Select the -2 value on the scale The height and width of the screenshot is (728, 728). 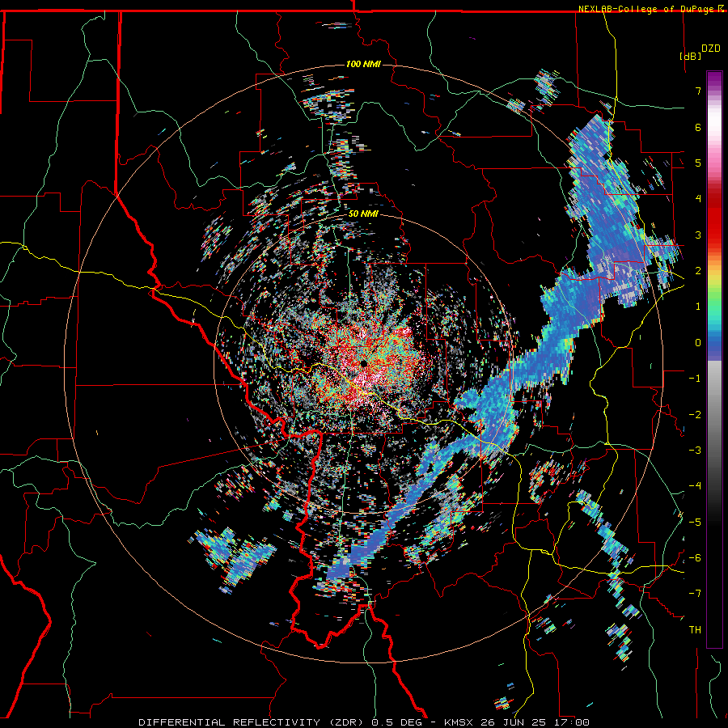[695, 414]
